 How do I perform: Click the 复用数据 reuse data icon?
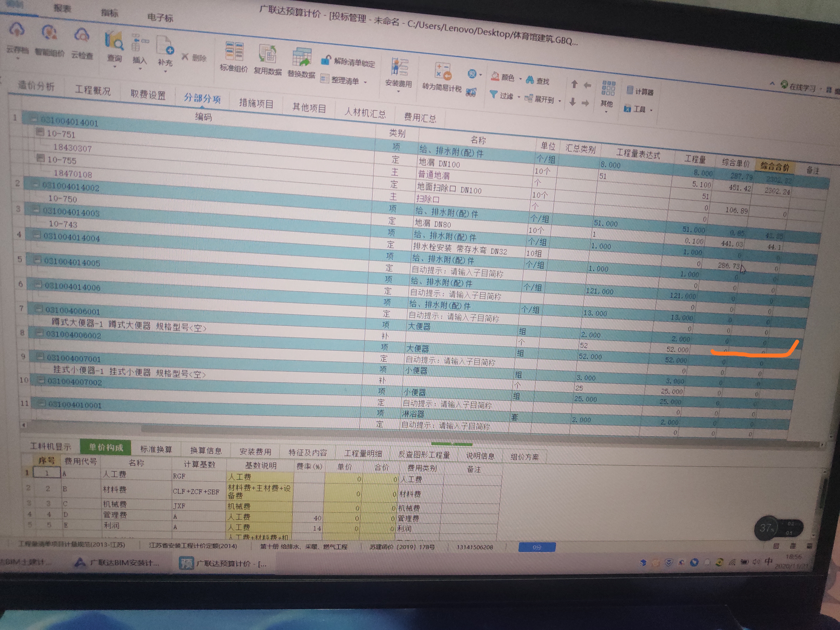coord(267,54)
